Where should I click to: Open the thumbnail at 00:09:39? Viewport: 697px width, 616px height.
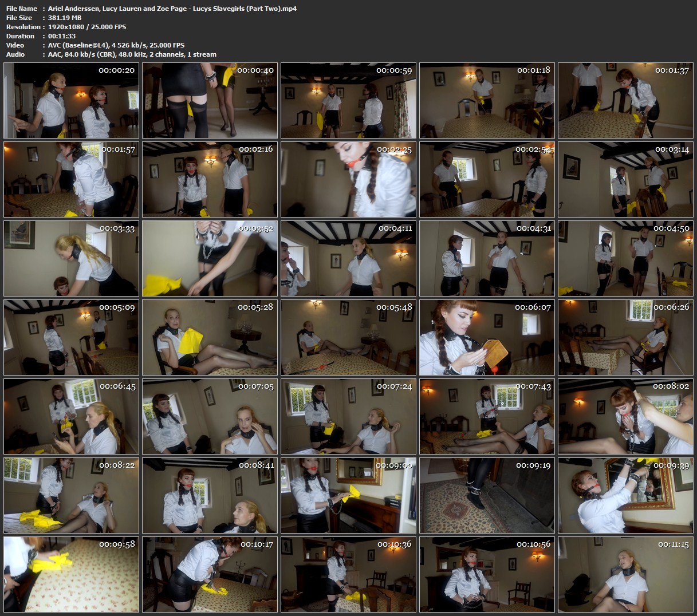[626, 496]
